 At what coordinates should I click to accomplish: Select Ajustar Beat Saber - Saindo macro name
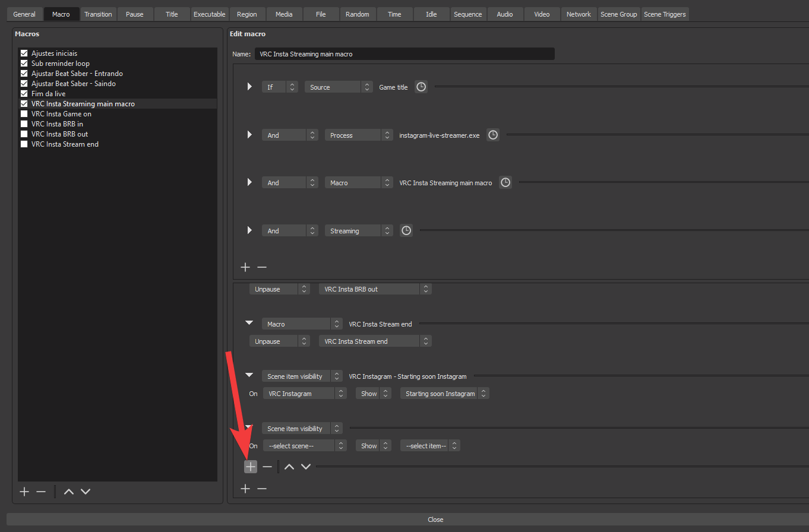coord(74,84)
